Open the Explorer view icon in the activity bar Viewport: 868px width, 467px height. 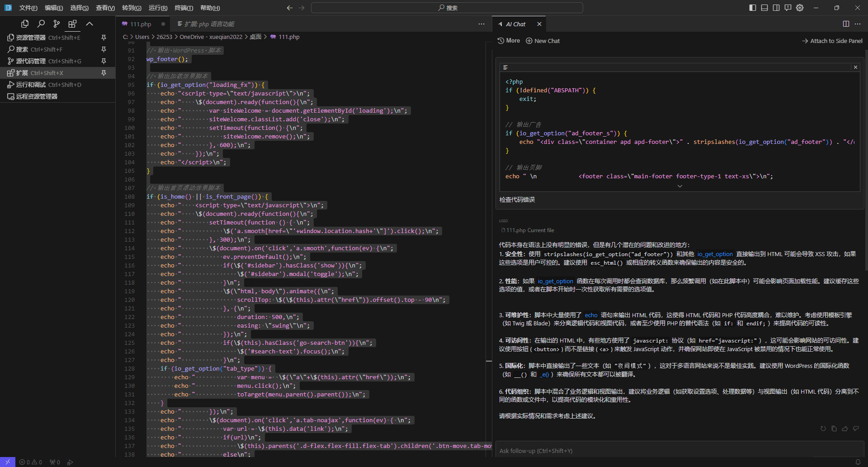(25, 24)
